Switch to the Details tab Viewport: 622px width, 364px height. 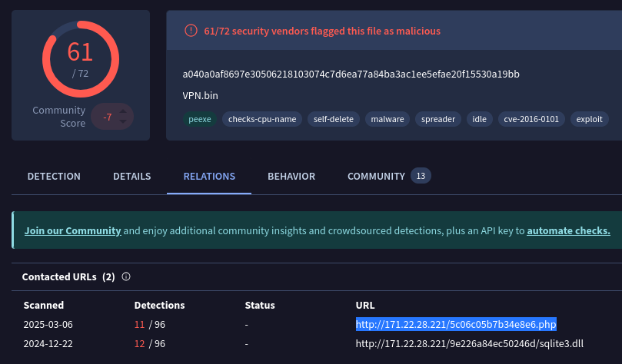(131, 177)
